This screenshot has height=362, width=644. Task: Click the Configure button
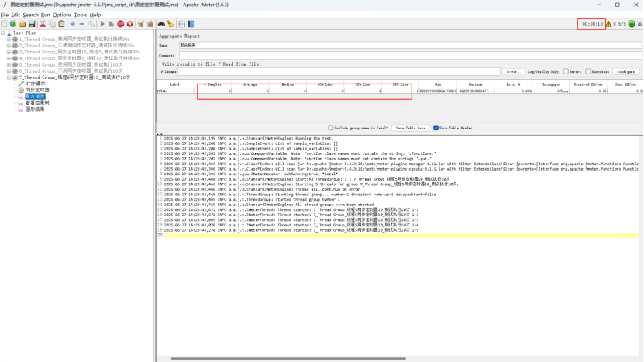click(x=625, y=71)
